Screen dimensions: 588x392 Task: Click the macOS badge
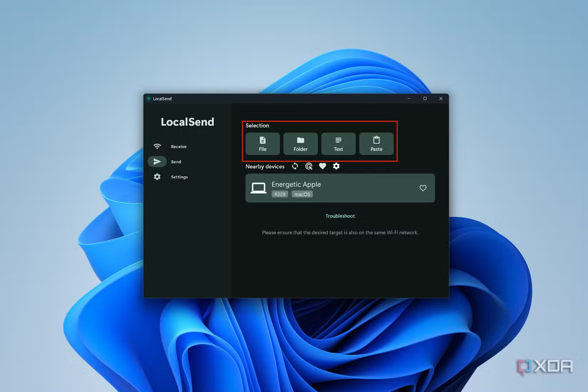(x=302, y=194)
